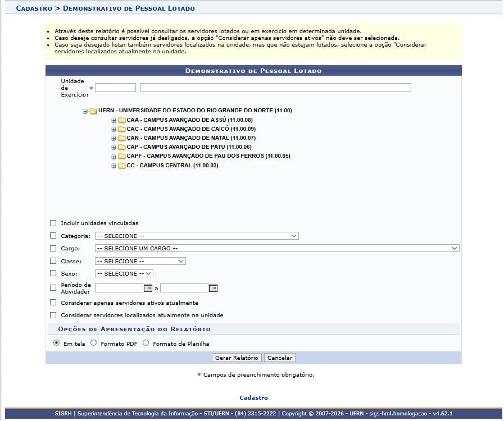Select CAC - Campus Avançado de Caicó label
504x421 pixels.
(191, 129)
